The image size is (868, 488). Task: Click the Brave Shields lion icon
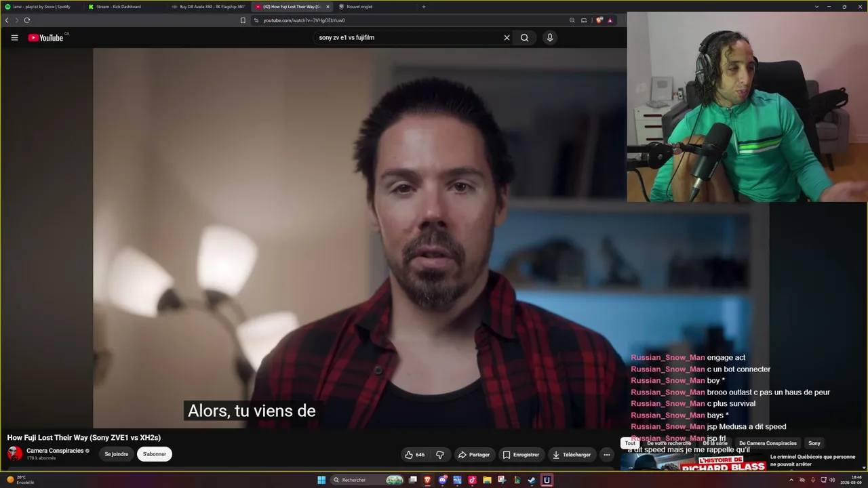tap(599, 20)
